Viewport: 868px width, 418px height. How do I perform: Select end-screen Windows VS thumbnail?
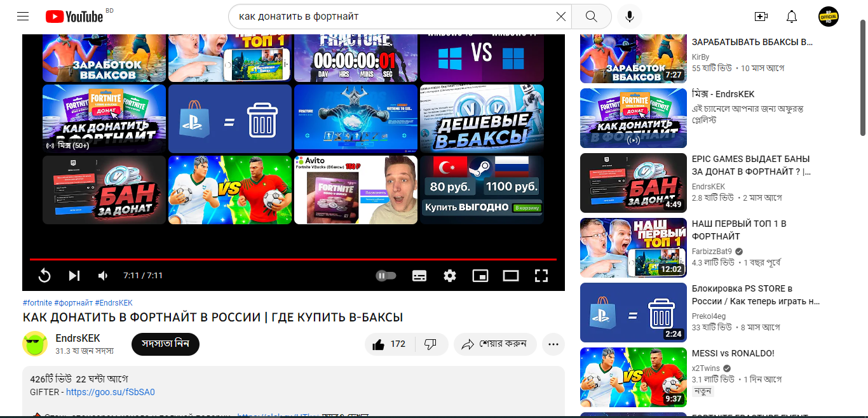[x=482, y=58]
